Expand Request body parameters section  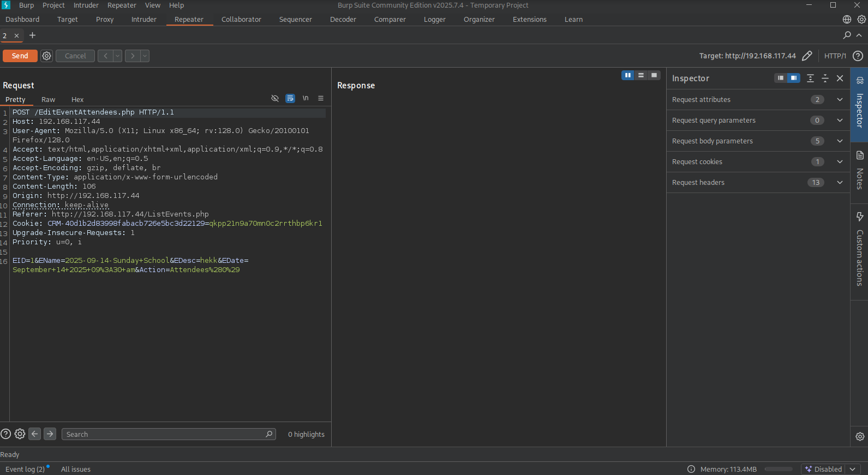click(x=840, y=141)
